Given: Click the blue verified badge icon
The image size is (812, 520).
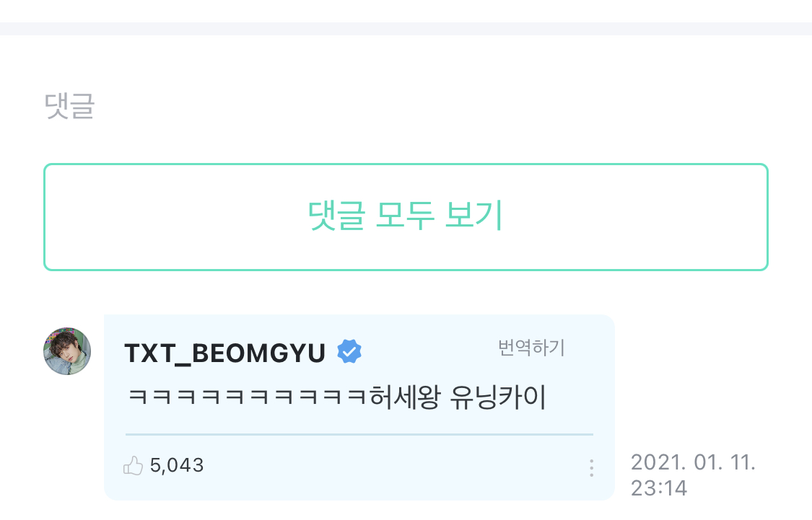Looking at the screenshot, I should 349,351.
